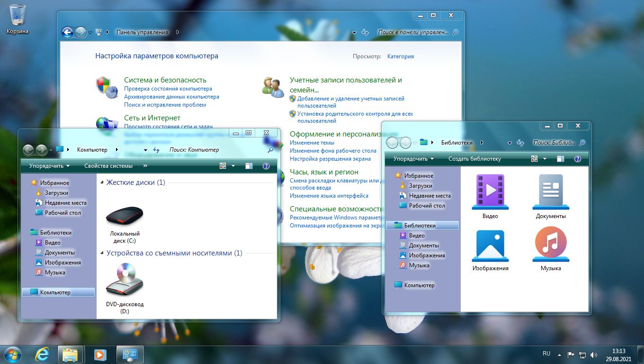Image resolution: width=644 pixels, height=364 pixels.
Task: Open the Категория view dropdown
Action: (401, 56)
